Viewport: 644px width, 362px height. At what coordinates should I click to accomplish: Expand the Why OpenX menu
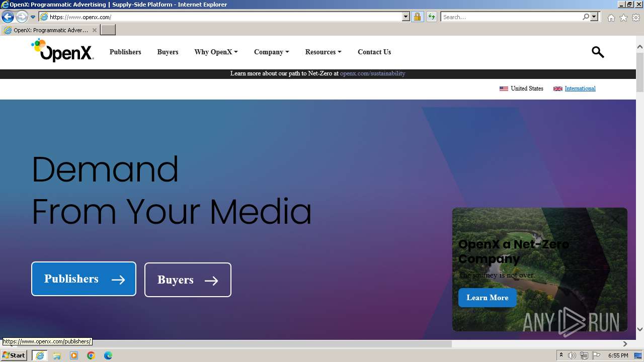[216, 52]
